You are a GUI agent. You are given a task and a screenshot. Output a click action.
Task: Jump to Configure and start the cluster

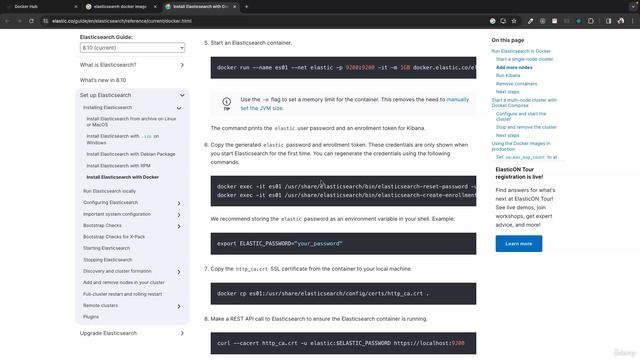click(x=521, y=116)
